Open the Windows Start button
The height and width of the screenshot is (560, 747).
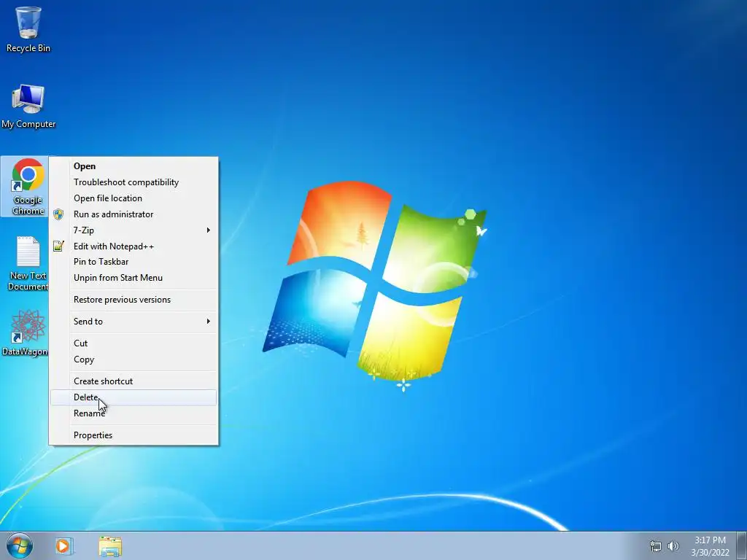(20, 545)
